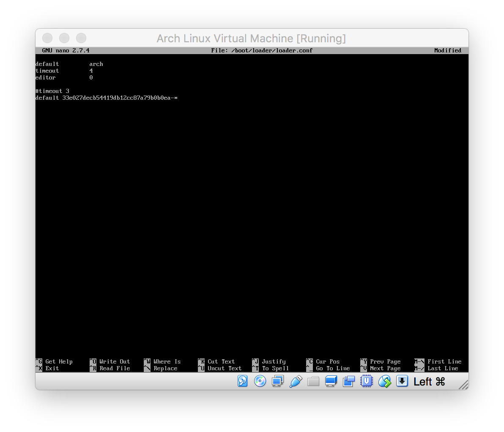Click the Left ⌘ host key label
Image resolution: width=504 pixels, height=432 pixels.
pyautogui.click(x=429, y=382)
